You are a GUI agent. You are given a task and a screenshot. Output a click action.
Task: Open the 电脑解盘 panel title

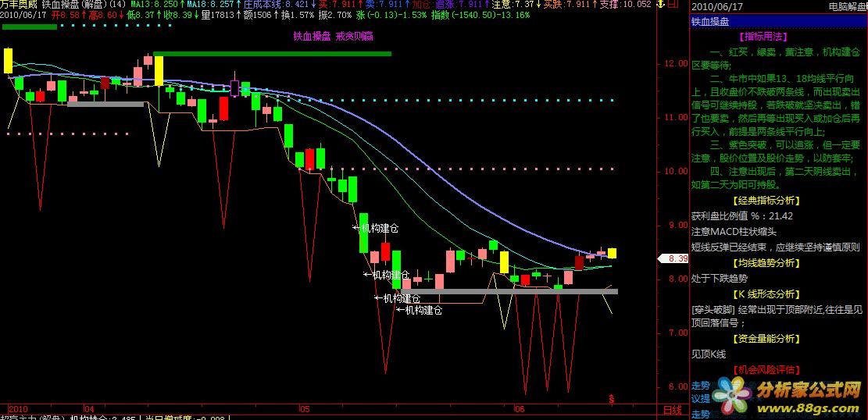846,6
